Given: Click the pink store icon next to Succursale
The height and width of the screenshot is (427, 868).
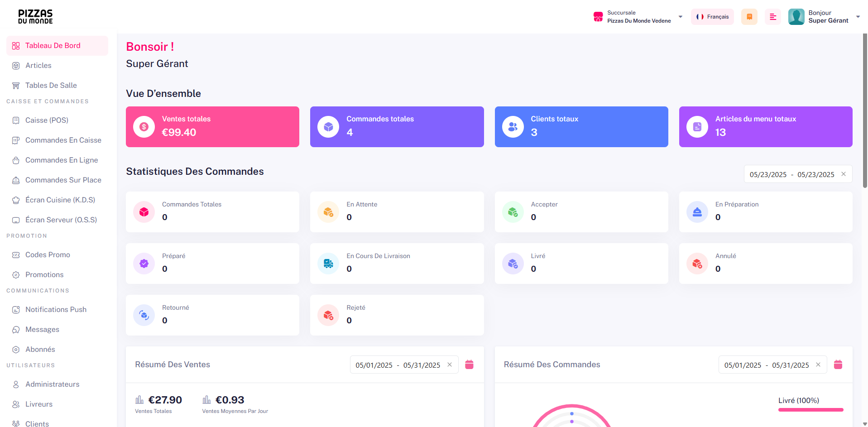Looking at the screenshot, I should [x=598, y=17].
